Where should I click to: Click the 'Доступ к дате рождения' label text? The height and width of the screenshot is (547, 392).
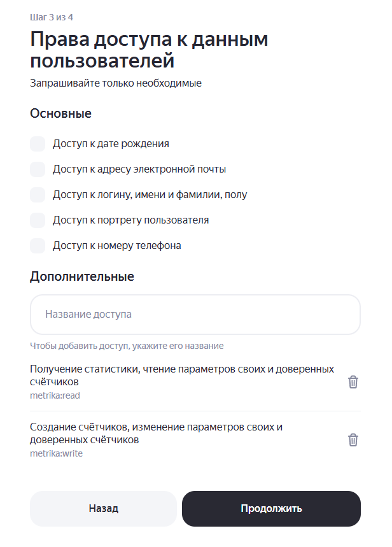[111, 144]
